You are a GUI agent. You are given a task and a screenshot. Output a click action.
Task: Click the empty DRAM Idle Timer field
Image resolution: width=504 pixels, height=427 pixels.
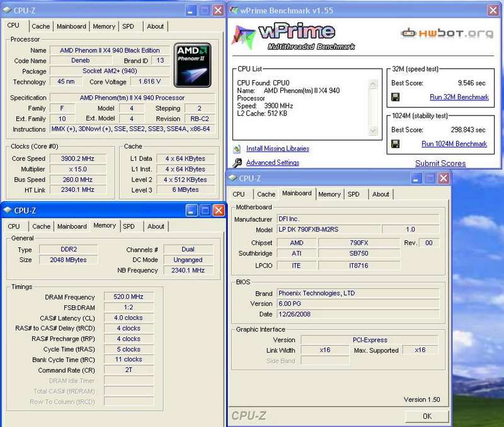129,381
